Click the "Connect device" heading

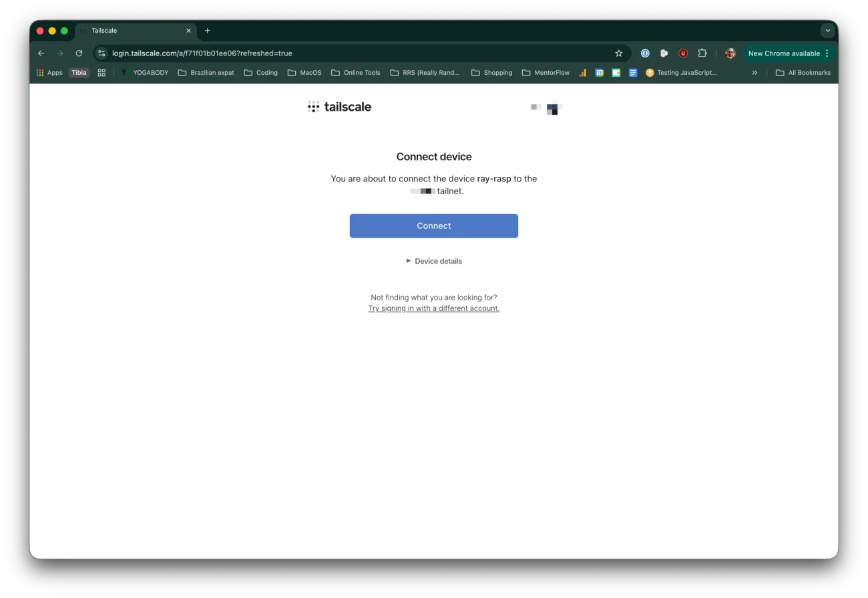pos(434,157)
